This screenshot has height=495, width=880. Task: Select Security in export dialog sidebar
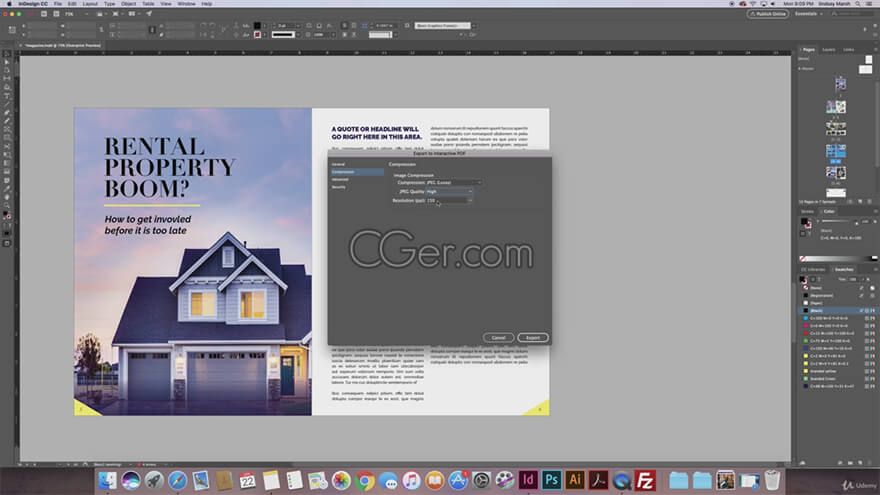coord(356,187)
